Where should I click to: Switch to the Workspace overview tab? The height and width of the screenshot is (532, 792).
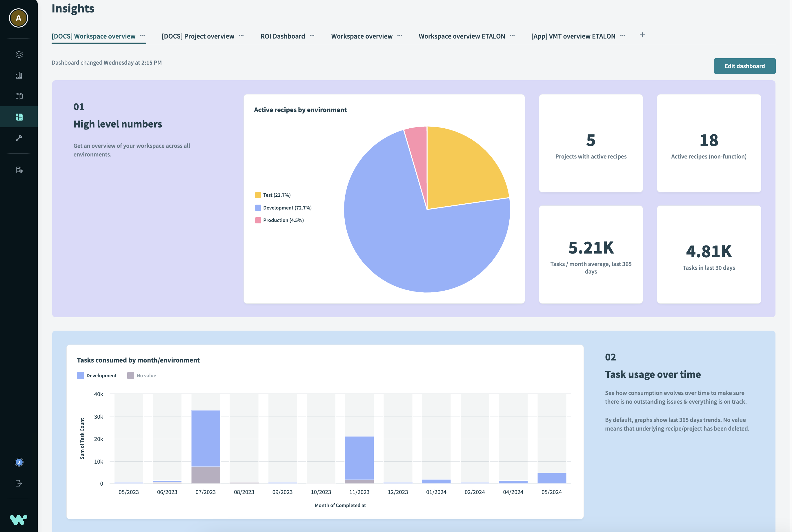coord(362,36)
